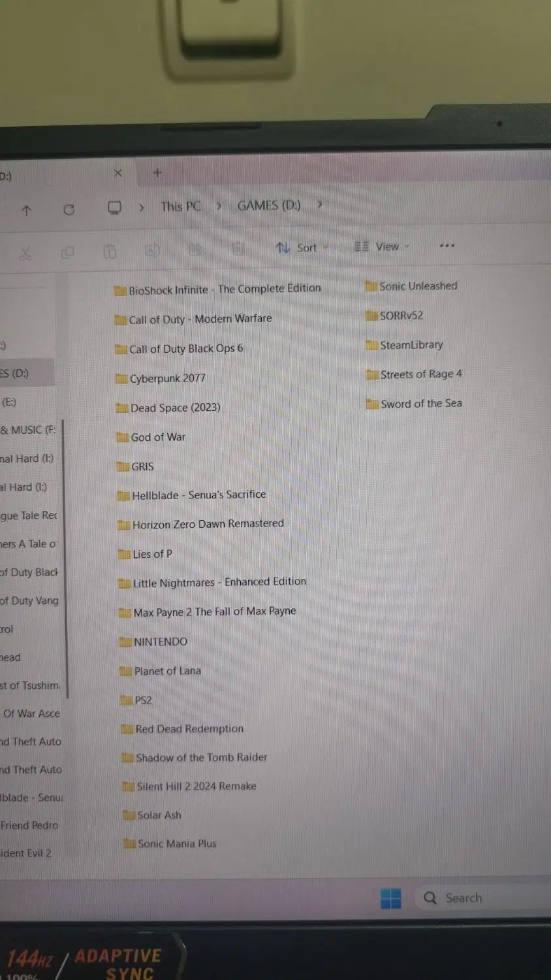The height and width of the screenshot is (980, 551).
Task: Open the View dropdown menu
Action: click(x=382, y=246)
